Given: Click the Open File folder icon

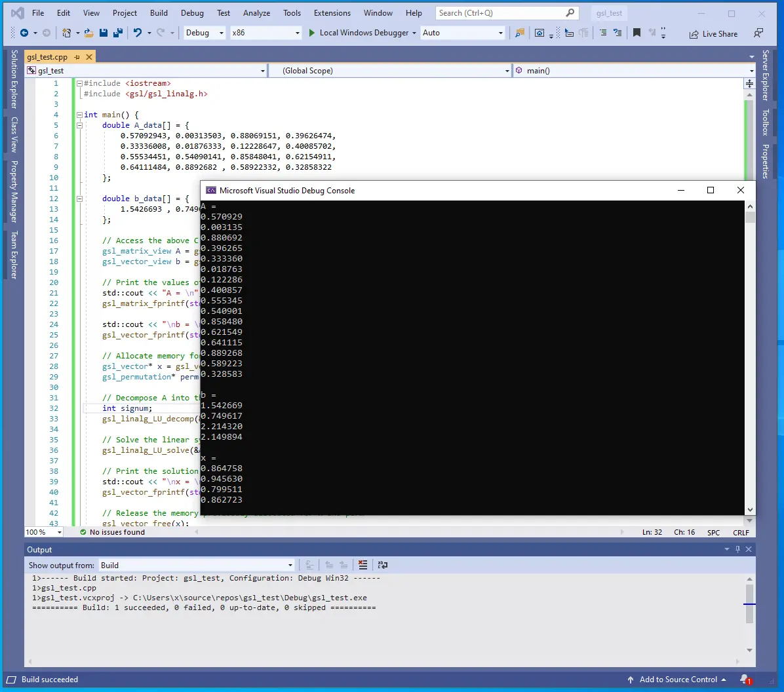Looking at the screenshot, I should pyautogui.click(x=88, y=33).
